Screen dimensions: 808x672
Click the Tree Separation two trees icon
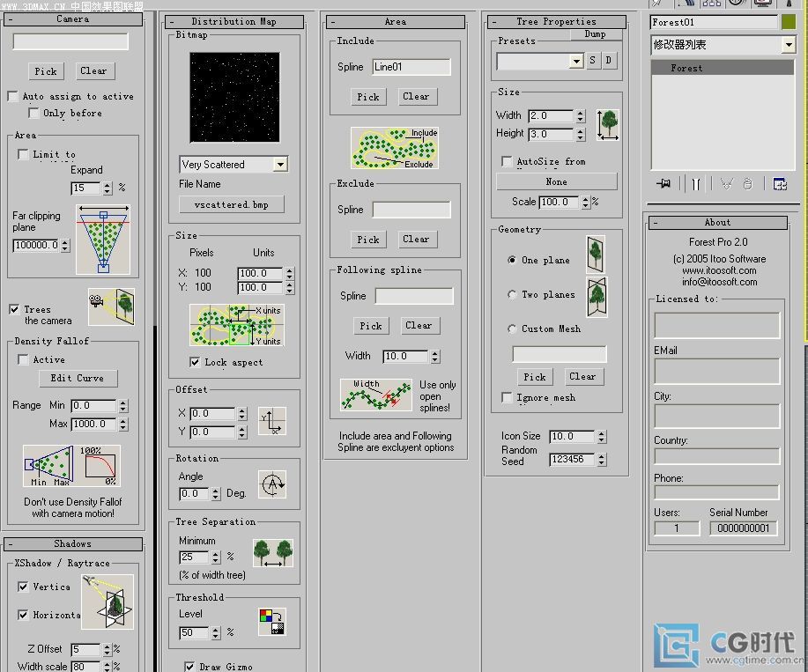click(x=273, y=553)
